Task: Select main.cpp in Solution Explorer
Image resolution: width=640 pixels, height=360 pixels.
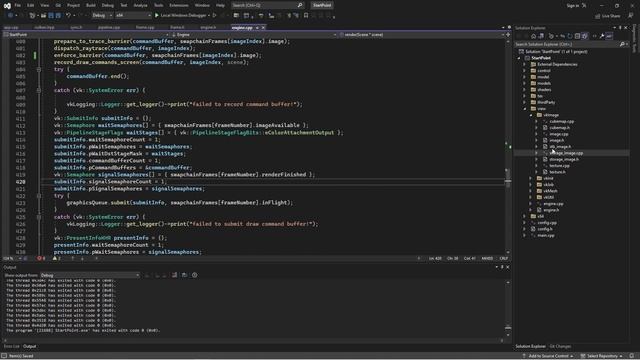Action: pos(546,236)
